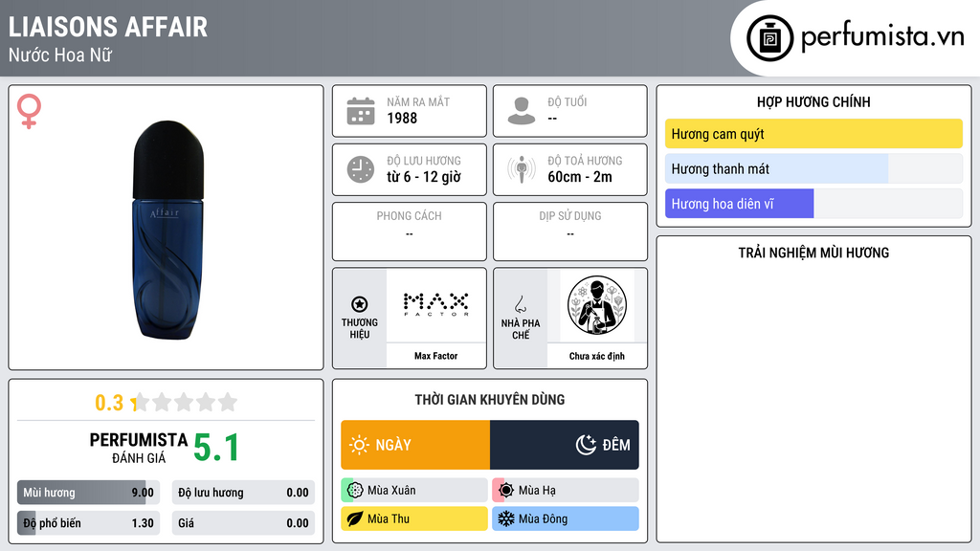This screenshot has width=980, height=551.
Task: Click the release year 1988
Action: [402, 118]
